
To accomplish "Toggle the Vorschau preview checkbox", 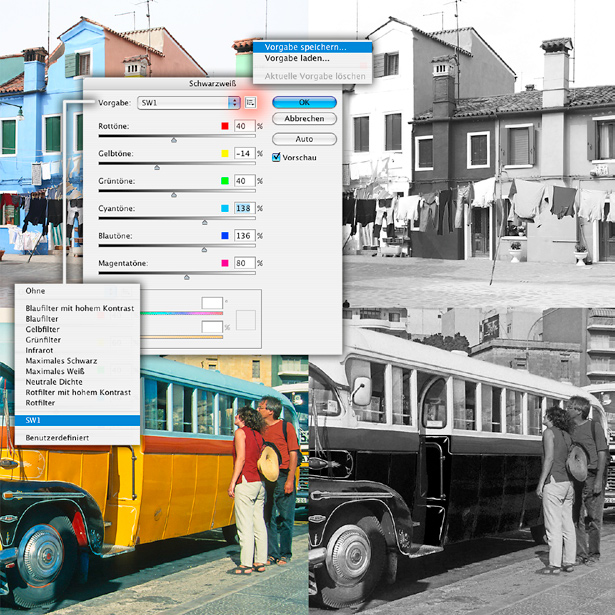I will pos(277,157).
